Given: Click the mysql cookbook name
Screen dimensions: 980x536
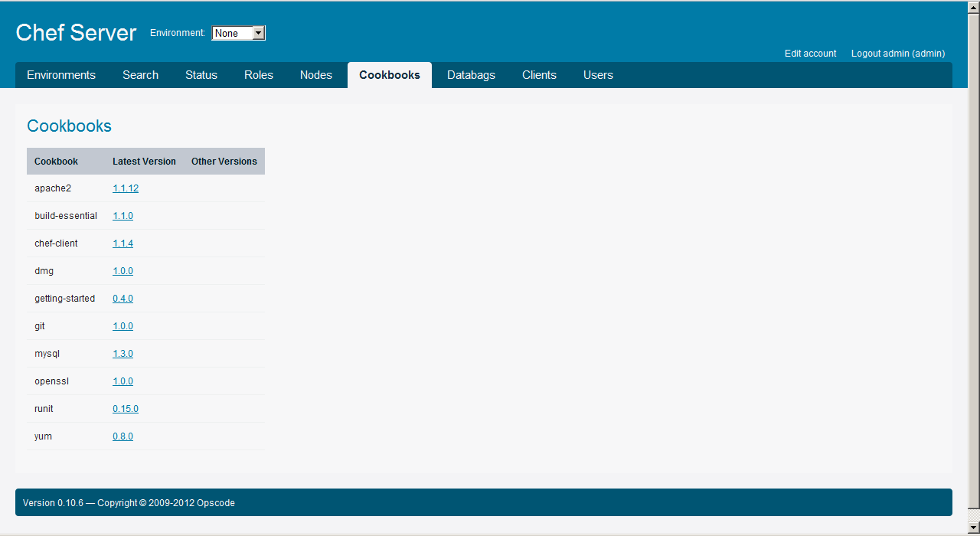Looking at the screenshot, I should [x=47, y=354].
